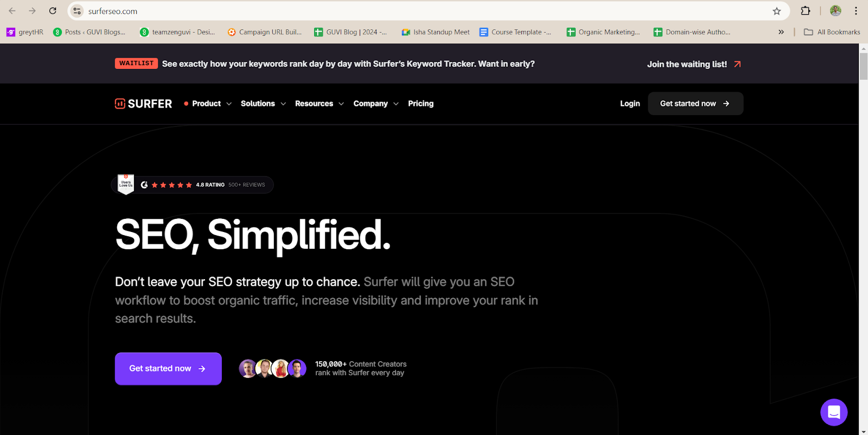This screenshot has height=435, width=868.
Task: Open Campaign URL Builder bookmark
Action: 265,32
